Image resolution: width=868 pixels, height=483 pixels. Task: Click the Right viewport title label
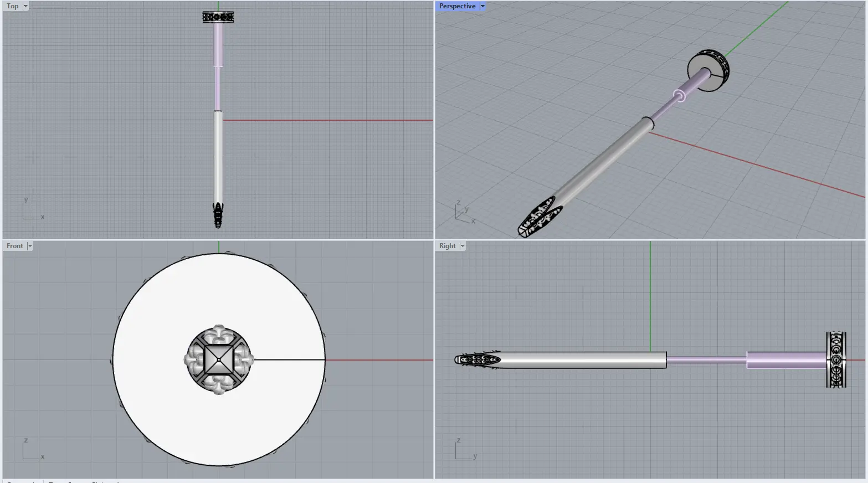point(447,246)
